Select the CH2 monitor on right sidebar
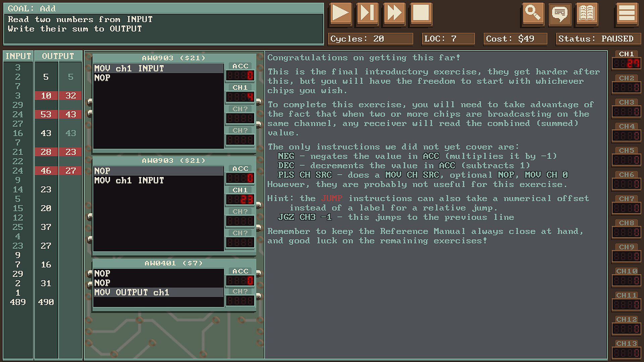644x362 pixels. click(626, 87)
